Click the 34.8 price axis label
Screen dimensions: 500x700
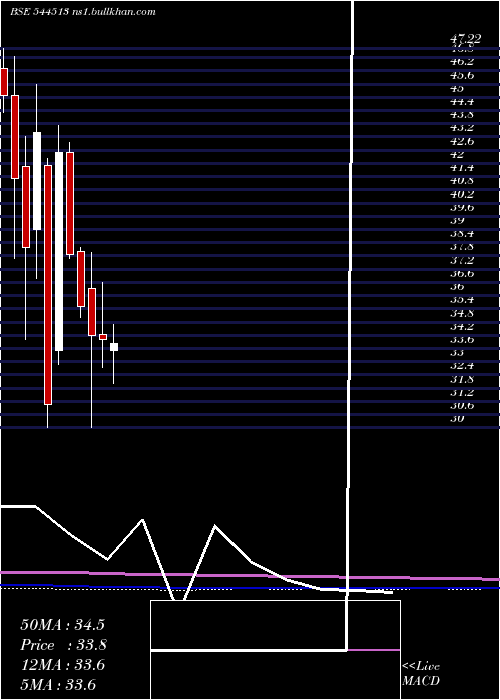coord(462,313)
